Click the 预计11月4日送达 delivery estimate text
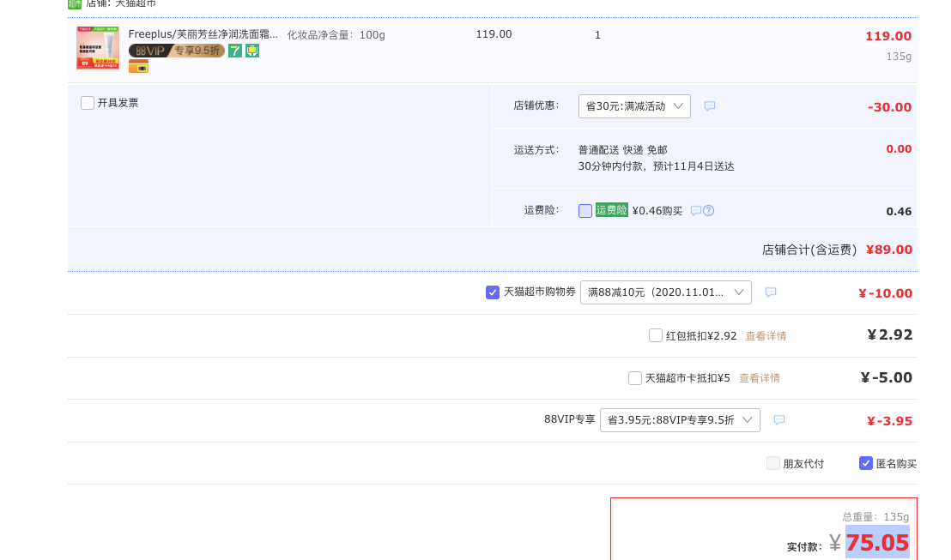951x560 pixels. point(694,166)
